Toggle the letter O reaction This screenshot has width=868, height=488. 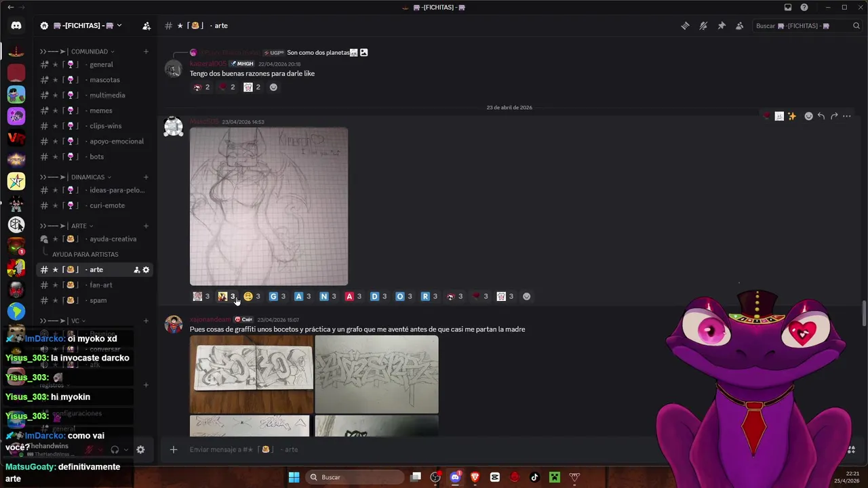click(403, 296)
